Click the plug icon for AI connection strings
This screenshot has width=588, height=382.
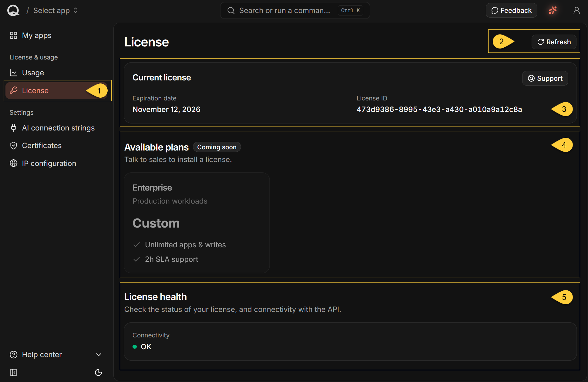[x=13, y=128]
